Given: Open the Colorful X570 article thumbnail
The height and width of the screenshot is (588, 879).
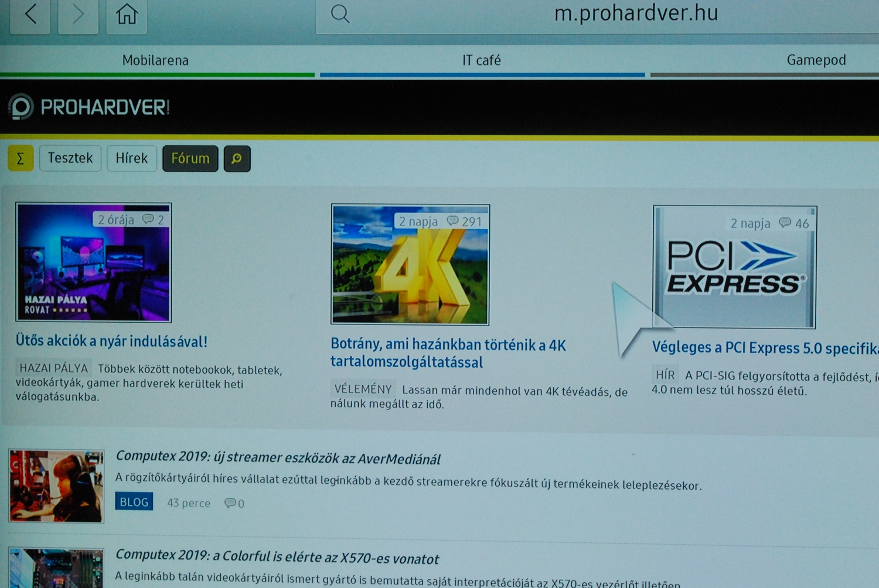Looking at the screenshot, I should (x=56, y=568).
